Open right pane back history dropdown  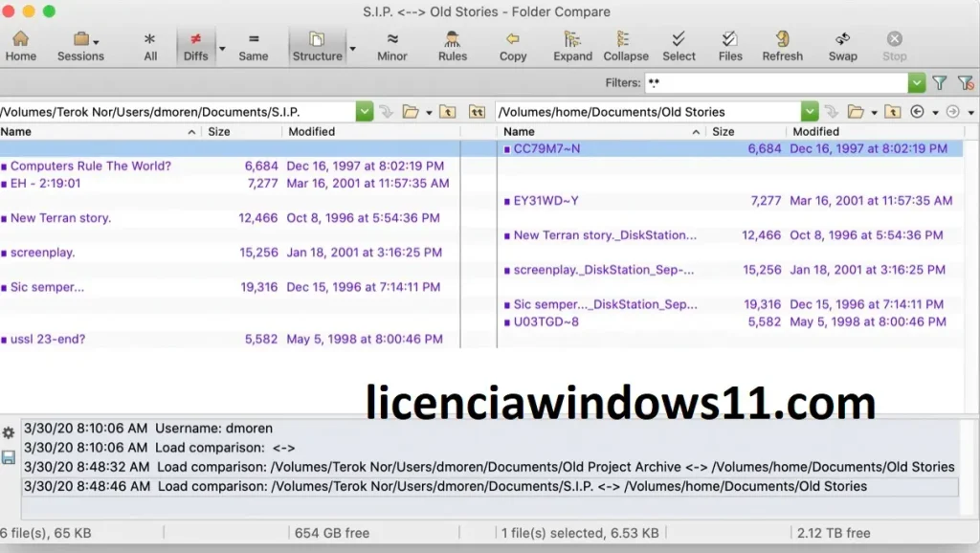click(x=935, y=113)
